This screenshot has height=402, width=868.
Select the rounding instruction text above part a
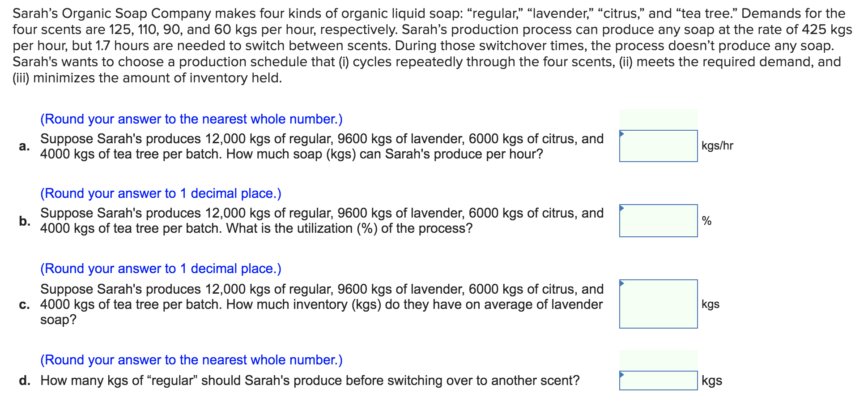pos(191,119)
